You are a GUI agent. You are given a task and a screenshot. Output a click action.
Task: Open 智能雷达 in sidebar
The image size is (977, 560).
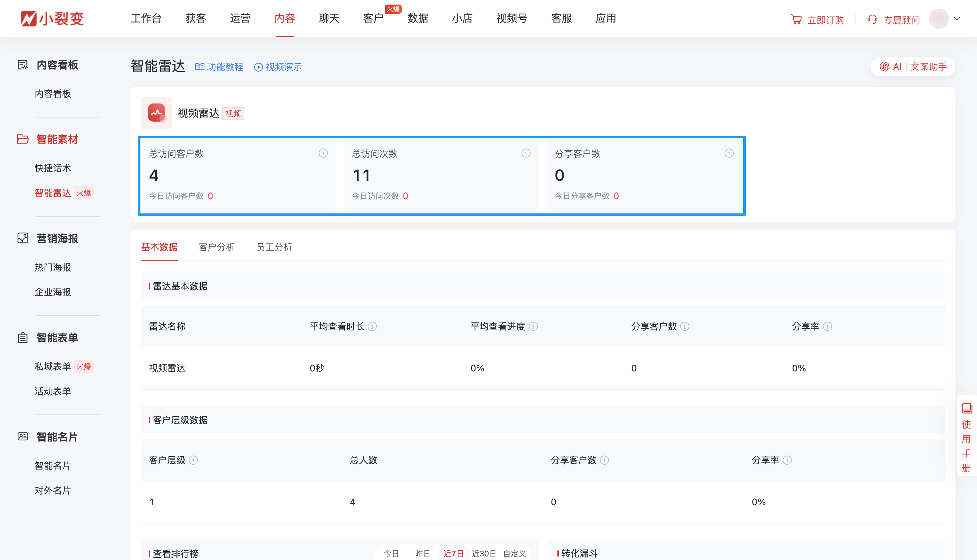(x=53, y=193)
